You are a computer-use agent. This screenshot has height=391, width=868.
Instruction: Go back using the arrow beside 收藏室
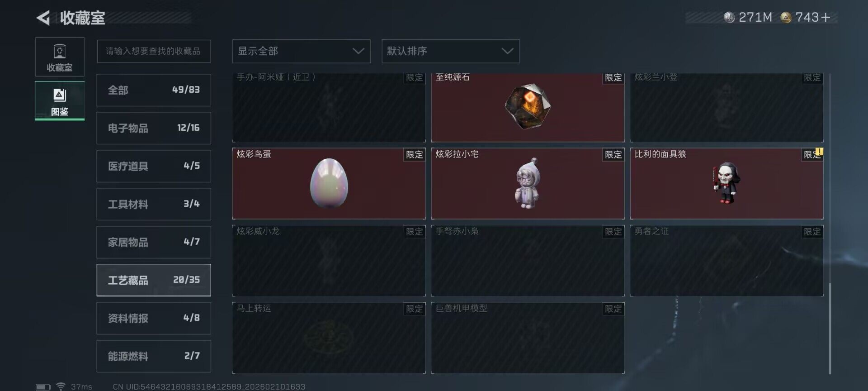pos(43,18)
